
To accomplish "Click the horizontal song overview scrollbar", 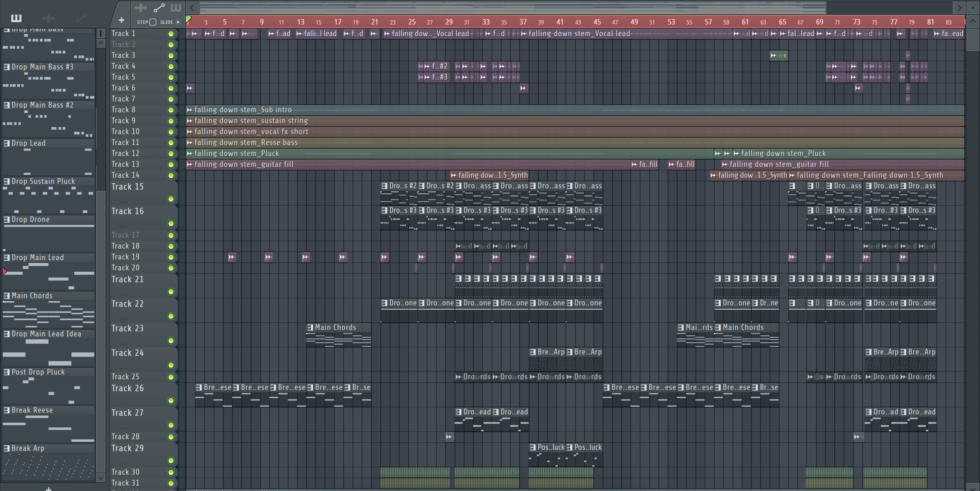I will (x=512, y=7).
